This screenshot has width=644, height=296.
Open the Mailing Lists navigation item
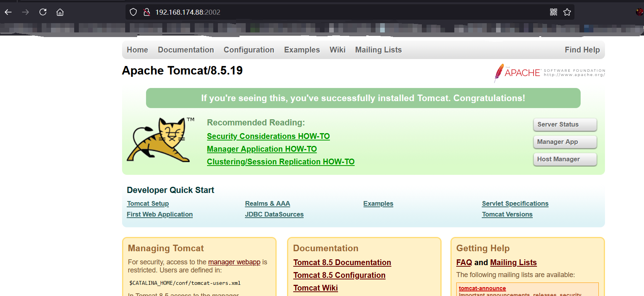pos(378,50)
